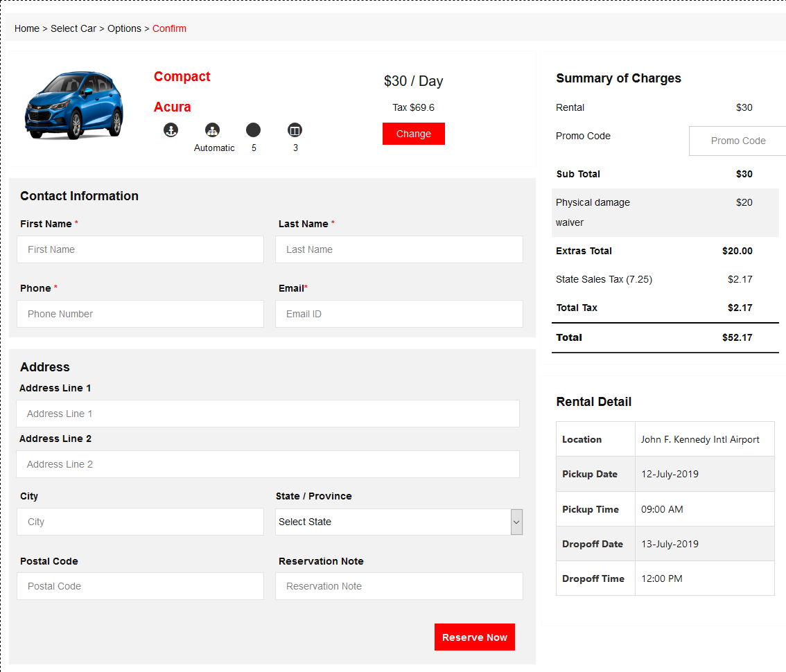The height and width of the screenshot is (672, 786).
Task: Click the Tax $69.6 text
Action: [x=414, y=108]
